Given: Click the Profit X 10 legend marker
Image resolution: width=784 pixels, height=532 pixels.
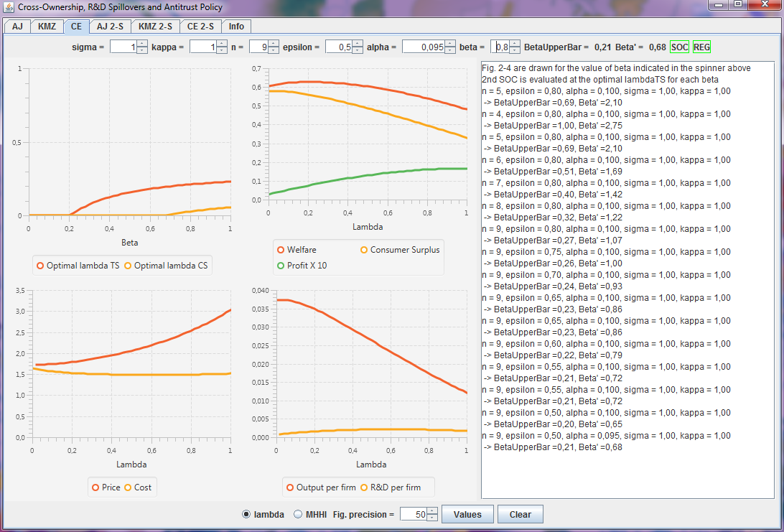Looking at the screenshot, I should 281,266.
